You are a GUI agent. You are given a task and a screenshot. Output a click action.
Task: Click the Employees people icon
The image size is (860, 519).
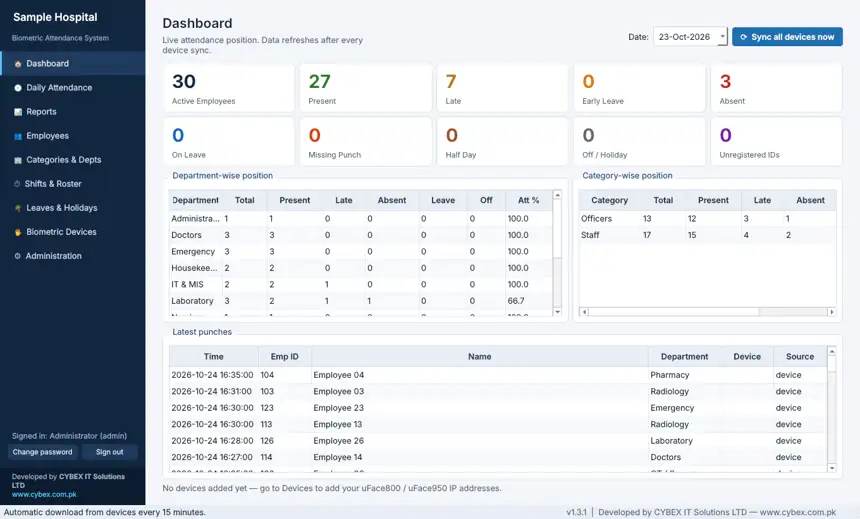pyautogui.click(x=18, y=136)
